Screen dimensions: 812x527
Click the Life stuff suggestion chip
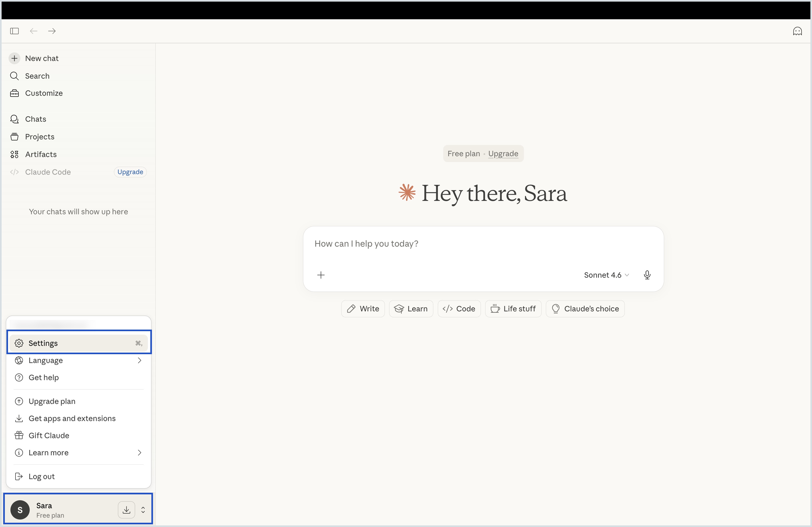coord(513,308)
